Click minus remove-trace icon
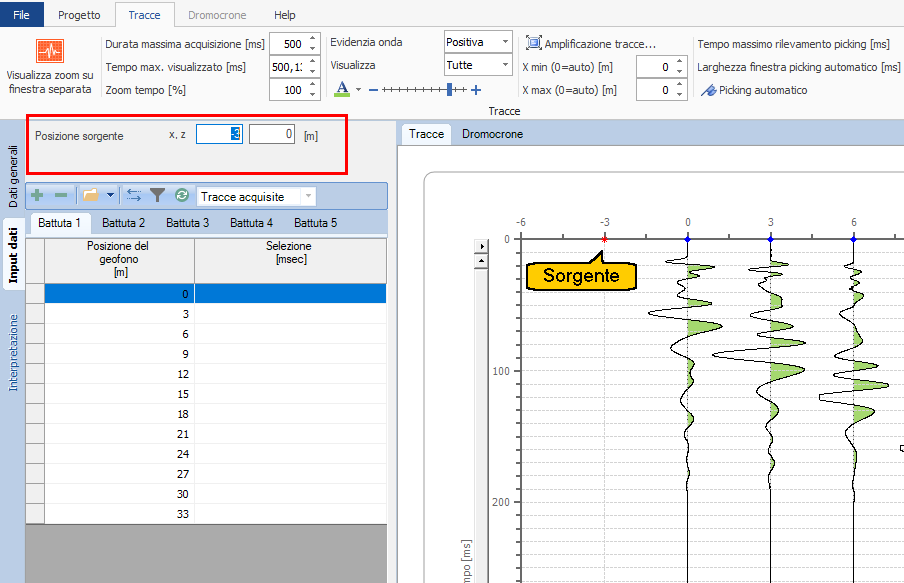The width and height of the screenshot is (904, 583). point(61,195)
